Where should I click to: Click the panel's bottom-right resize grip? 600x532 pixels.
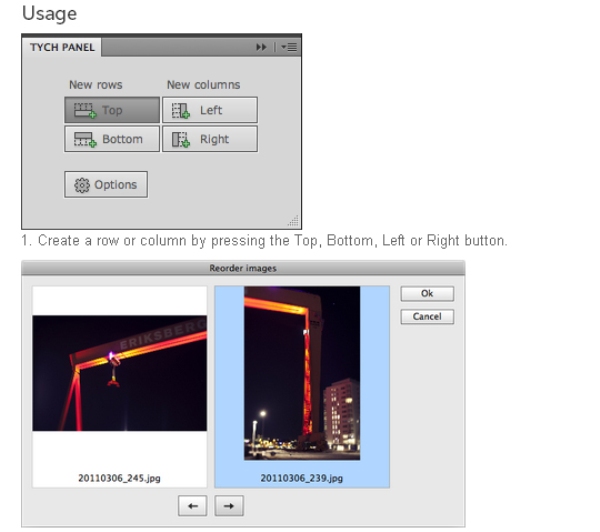point(293,221)
